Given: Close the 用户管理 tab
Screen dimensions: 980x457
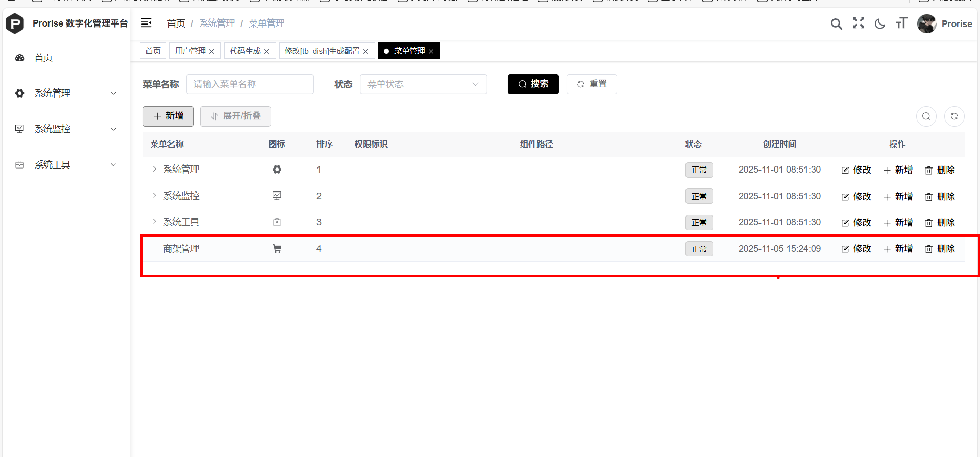Looking at the screenshot, I should click(x=212, y=52).
